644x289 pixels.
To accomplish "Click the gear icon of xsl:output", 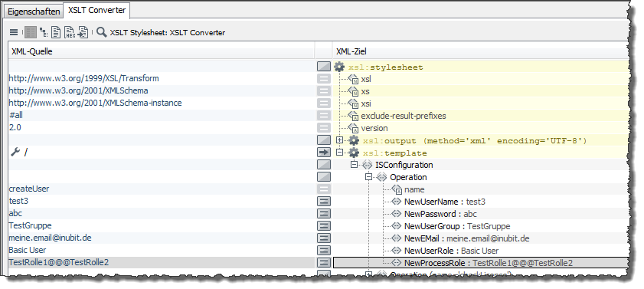I will coord(354,140).
